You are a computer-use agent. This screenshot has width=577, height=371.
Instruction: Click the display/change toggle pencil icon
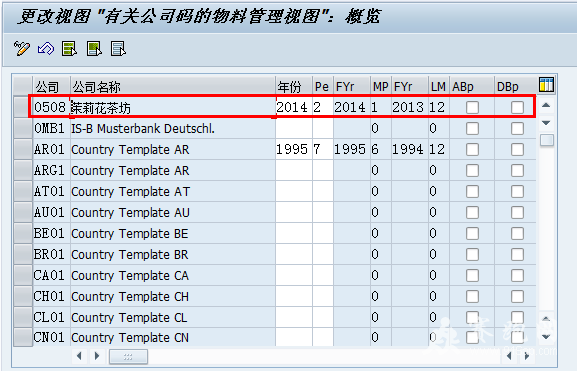[22, 49]
